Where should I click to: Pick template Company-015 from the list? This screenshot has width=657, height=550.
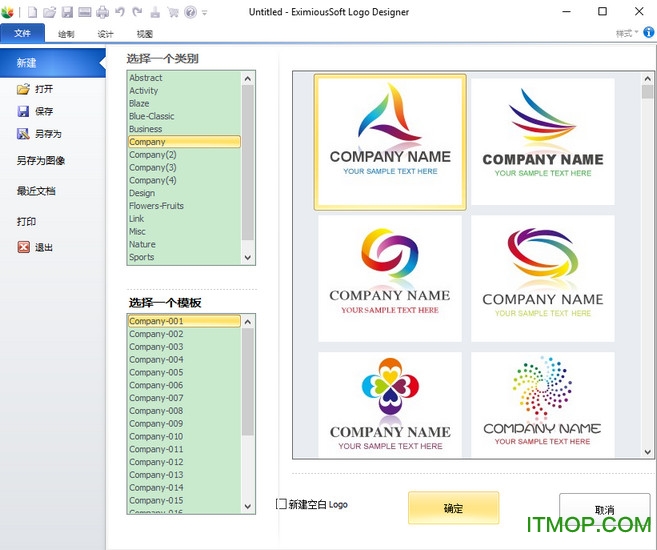click(x=184, y=500)
